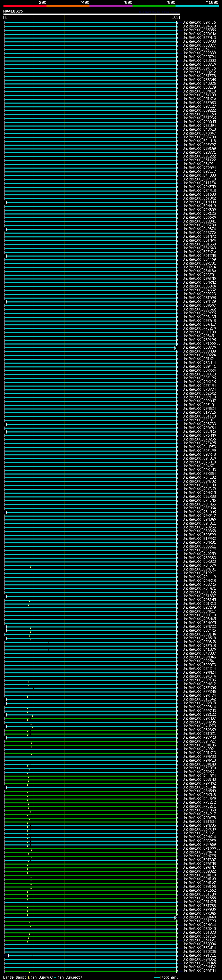Image resolution: width=222 pixels, height=980 pixels.
Task: Select the UniRef100_C9WI10 label
Action: click(x=199, y=875)
